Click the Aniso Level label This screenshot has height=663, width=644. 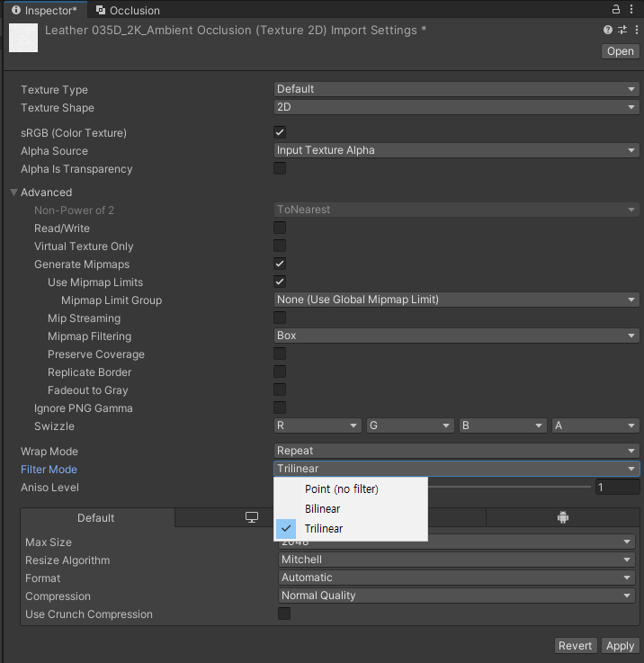pos(49,488)
